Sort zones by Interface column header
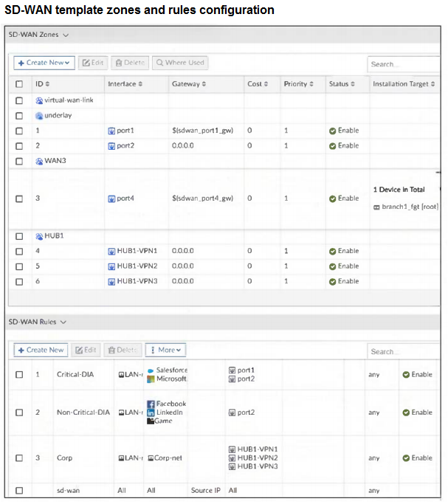Viewport: 448px width, 504px height. [x=125, y=84]
